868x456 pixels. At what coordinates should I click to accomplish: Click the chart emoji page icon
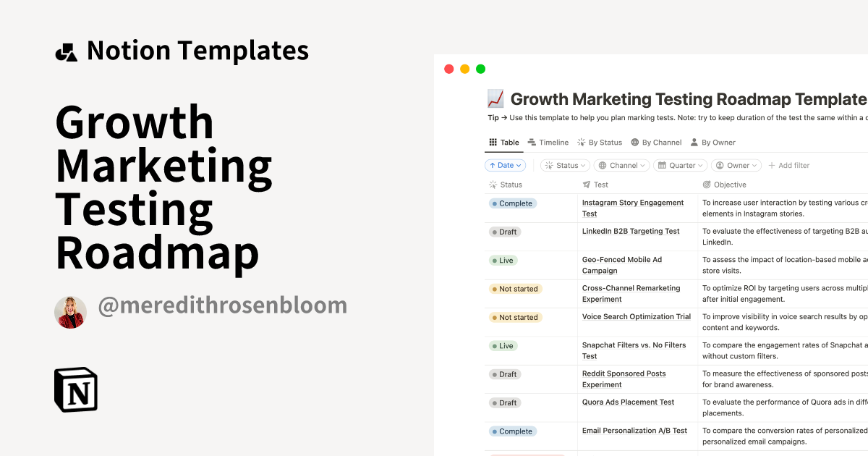click(x=495, y=99)
